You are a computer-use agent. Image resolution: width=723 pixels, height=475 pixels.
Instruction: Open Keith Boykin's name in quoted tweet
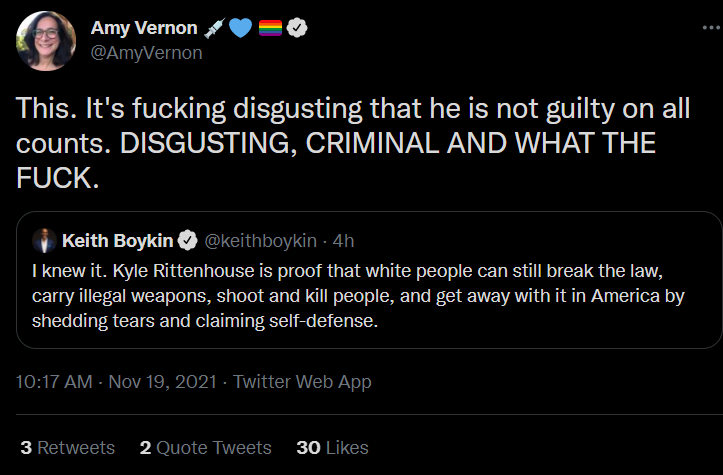(118, 241)
